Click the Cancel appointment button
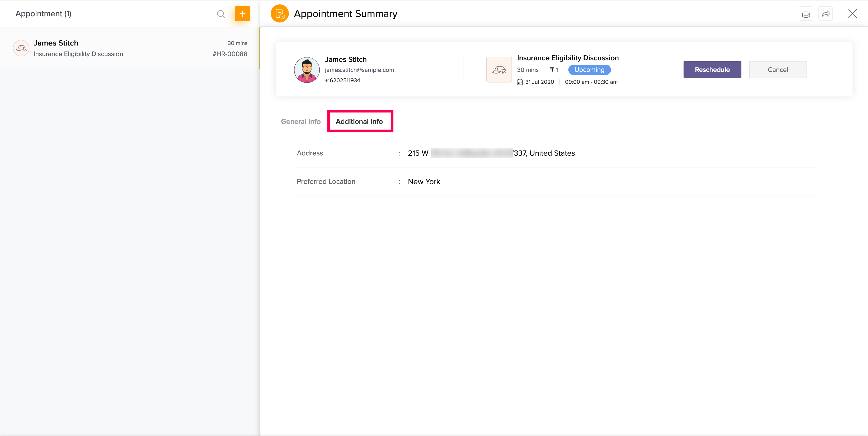Image resolution: width=868 pixels, height=436 pixels. [x=778, y=70]
